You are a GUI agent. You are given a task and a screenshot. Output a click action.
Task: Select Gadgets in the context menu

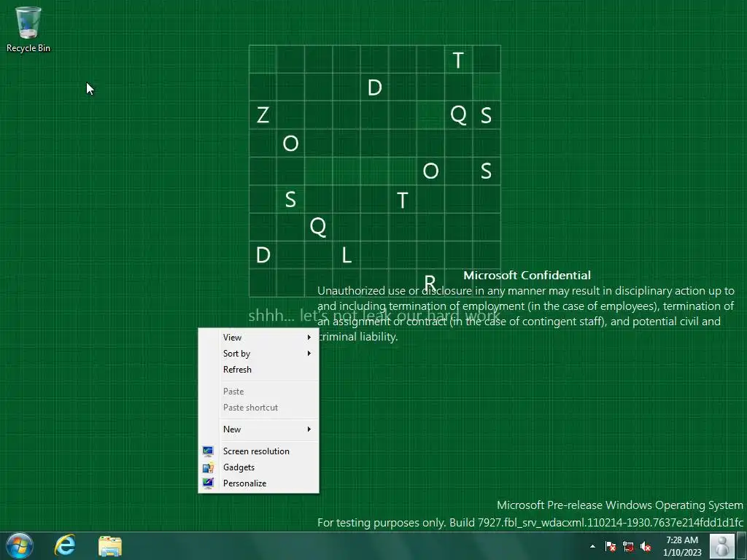point(259,467)
